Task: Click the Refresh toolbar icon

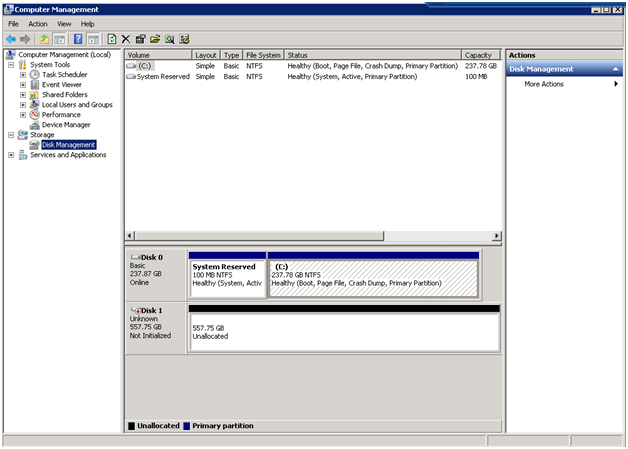Action: click(x=111, y=39)
